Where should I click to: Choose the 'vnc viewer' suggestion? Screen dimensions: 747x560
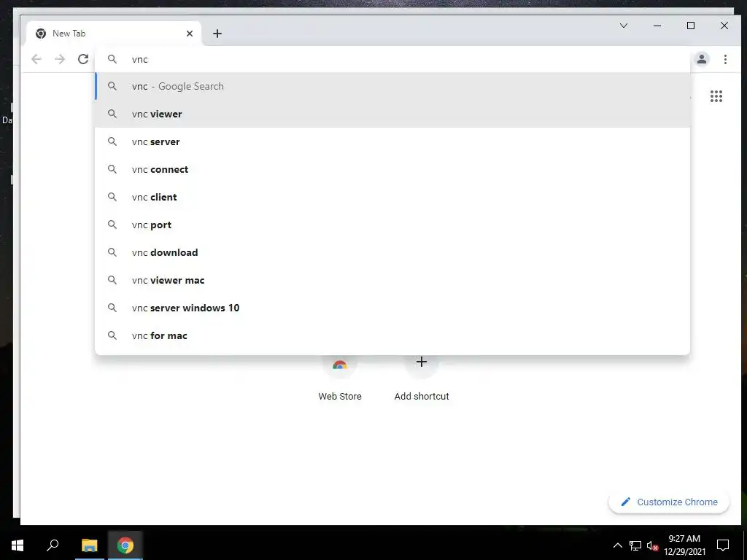(x=392, y=114)
